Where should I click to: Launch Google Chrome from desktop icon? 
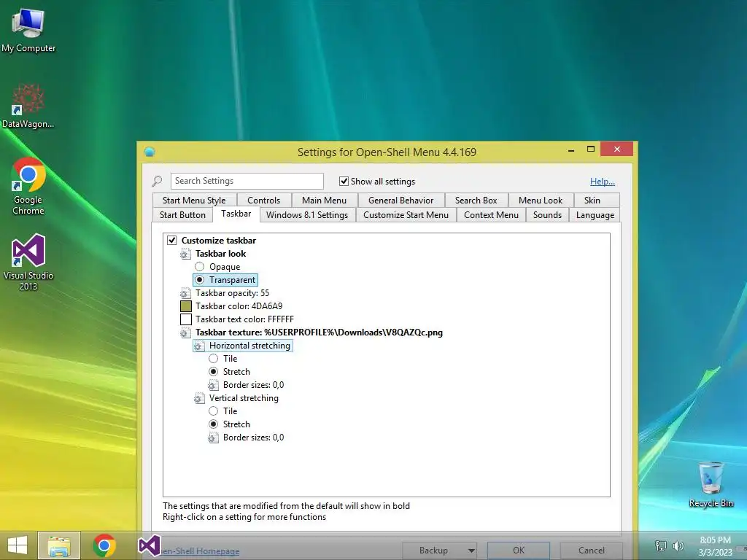[x=28, y=186]
